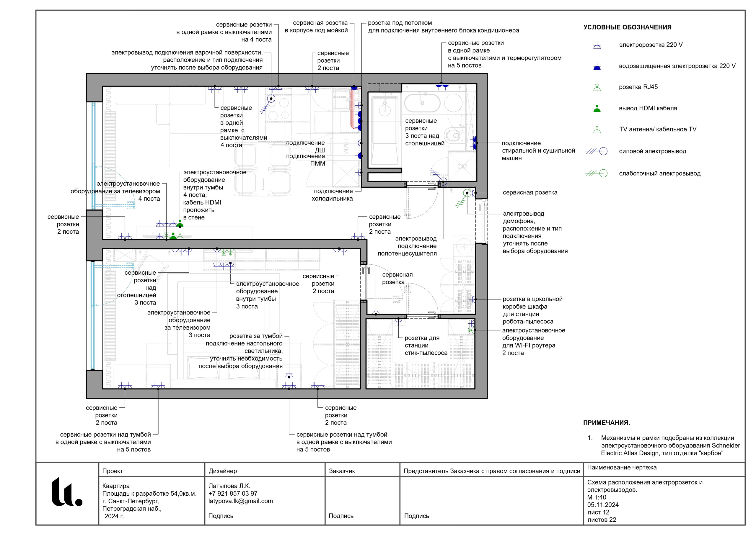Click the low-current outlet legend symbol (green)

[596, 173]
